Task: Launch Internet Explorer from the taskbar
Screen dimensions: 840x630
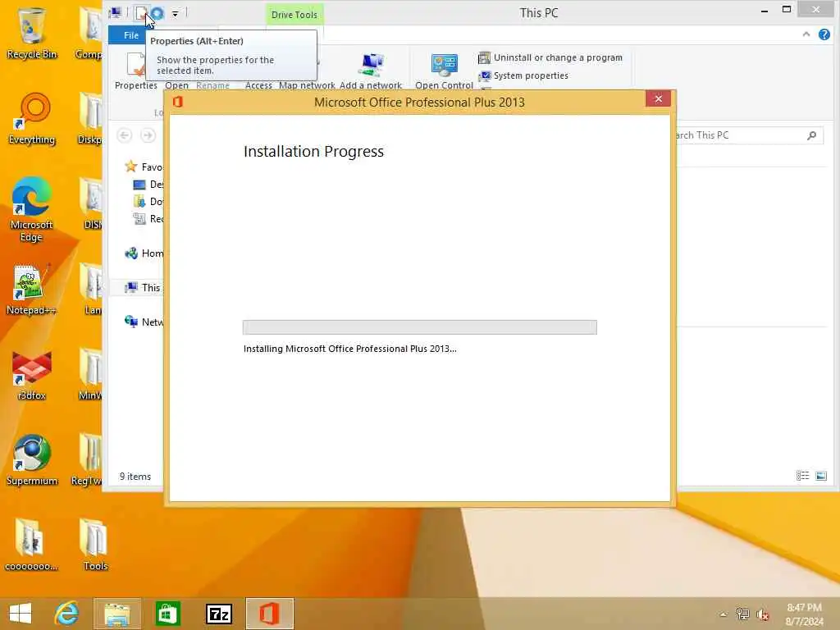Action: tap(67, 614)
